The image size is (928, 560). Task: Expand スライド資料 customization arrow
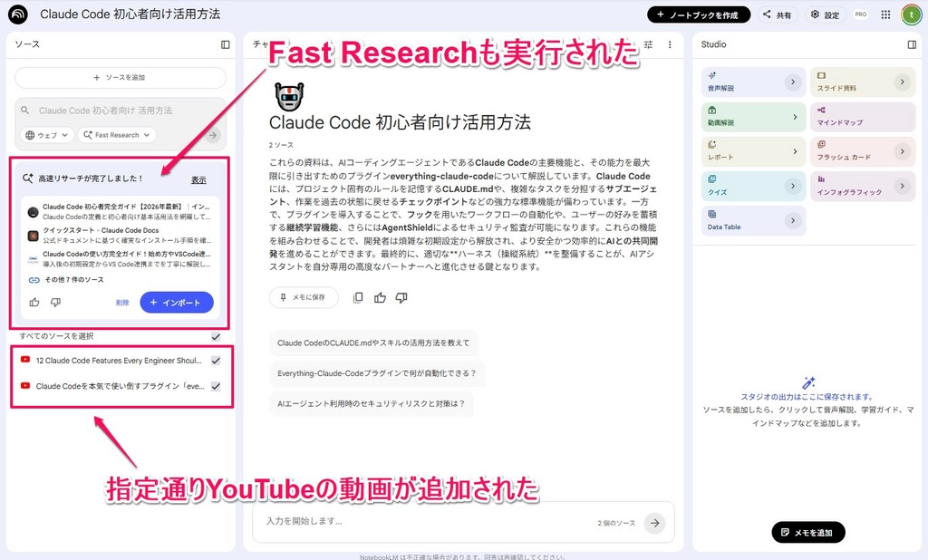[x=902, y=82]
